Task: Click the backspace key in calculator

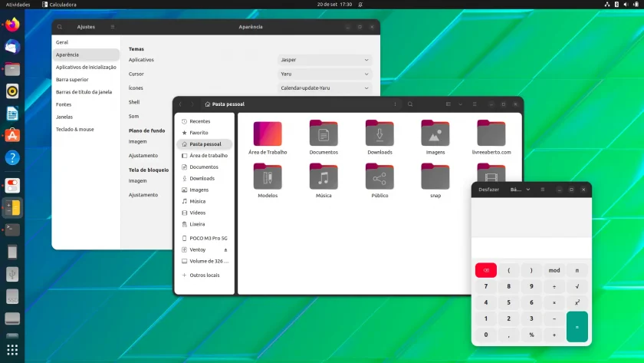Action: point(486,270)
